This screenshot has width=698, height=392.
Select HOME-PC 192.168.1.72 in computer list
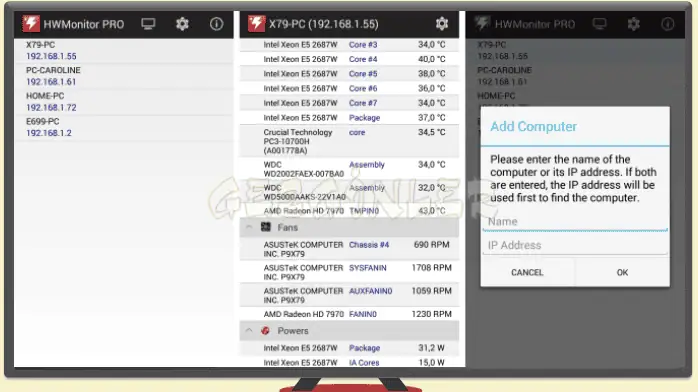124,102
